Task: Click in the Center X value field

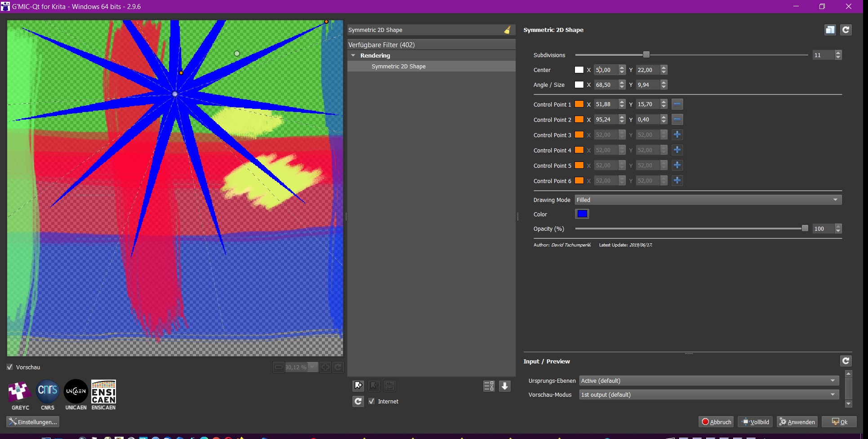Action: coord(605,70)
